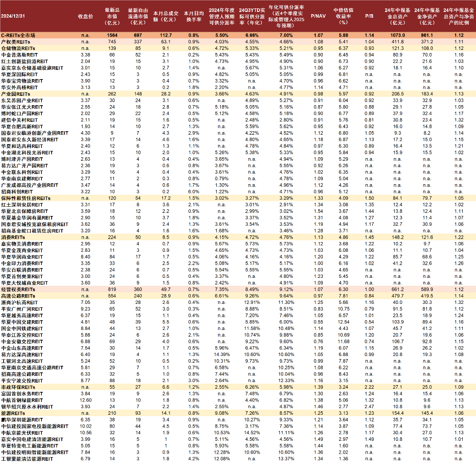This screenshot has height=462, width=476.
Task: Select the 华安张江光大REIT row name
Action: 22,107
